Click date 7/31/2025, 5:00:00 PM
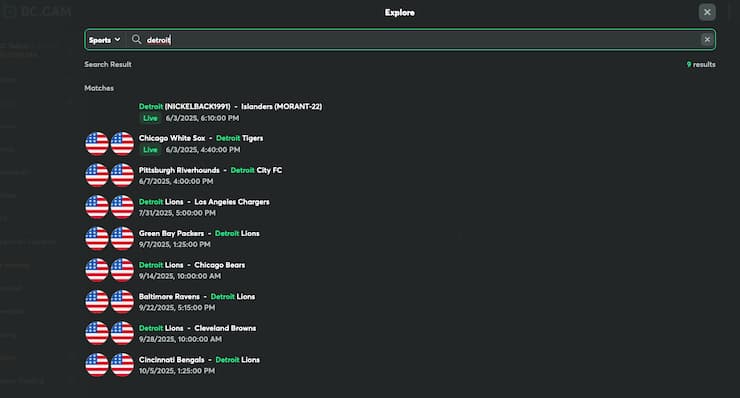 point(177,213)
